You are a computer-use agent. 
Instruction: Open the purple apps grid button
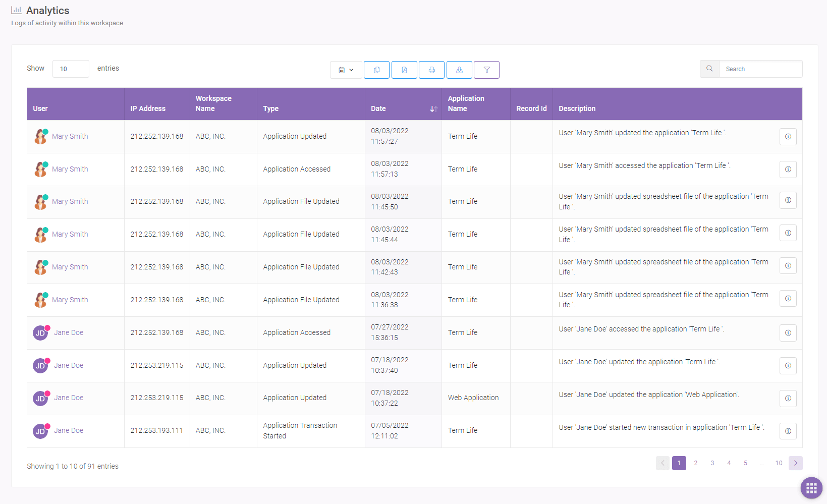(x=811, y=488)
